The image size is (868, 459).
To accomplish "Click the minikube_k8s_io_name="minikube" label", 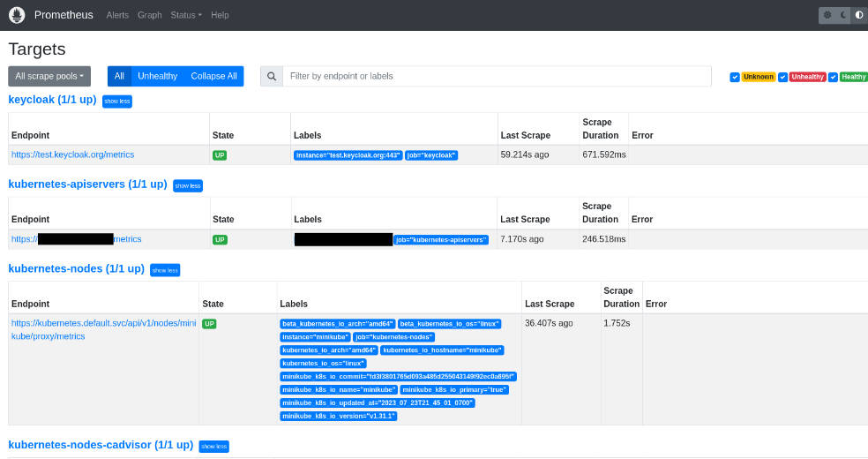I will click(x=339, y=390).
